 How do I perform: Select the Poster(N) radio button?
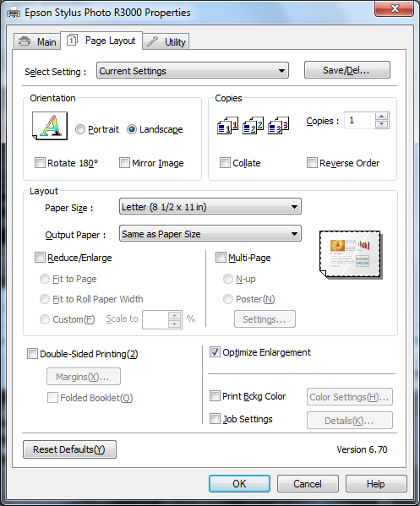coord(228,299)
